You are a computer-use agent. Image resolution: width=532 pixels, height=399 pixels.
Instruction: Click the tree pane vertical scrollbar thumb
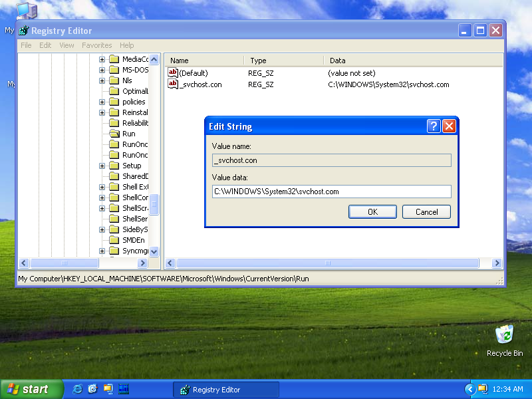[154, 204]
